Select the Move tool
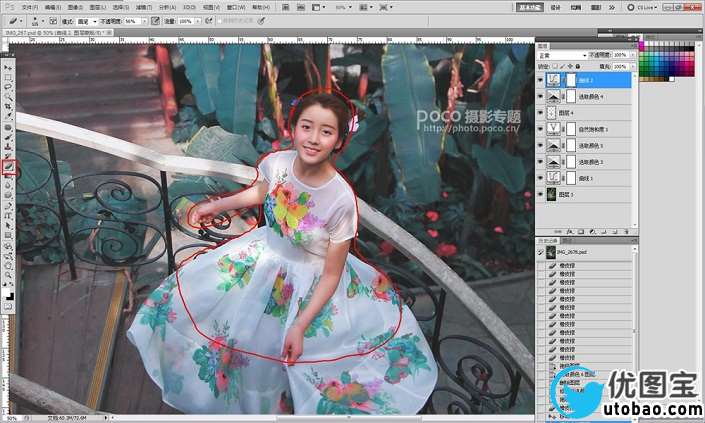This screenshot has width=705, height=423. coord(8,67)
